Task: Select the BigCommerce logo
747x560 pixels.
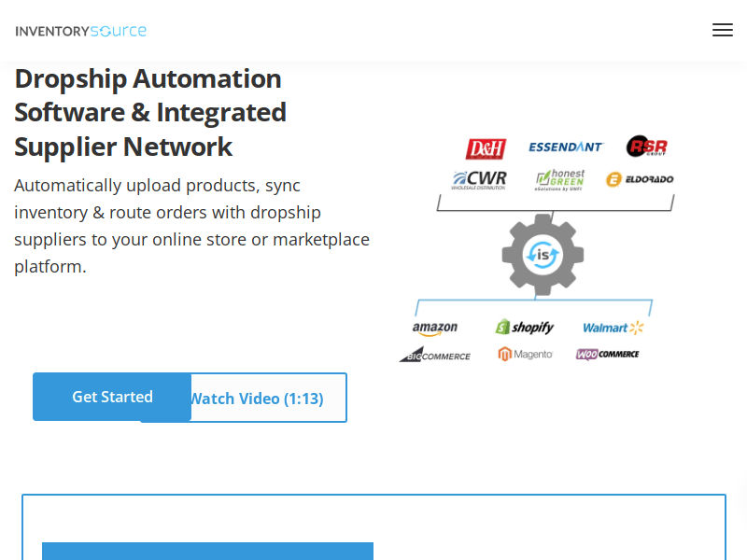Action: click(435, 355)
